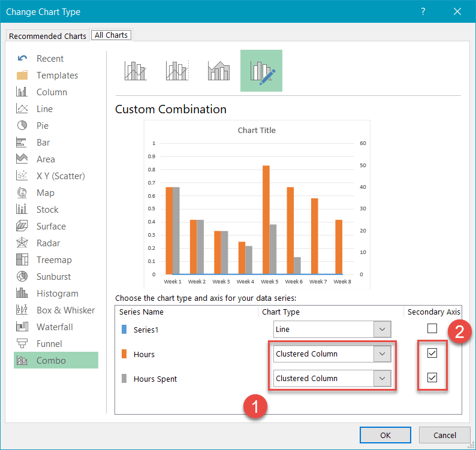Choose the Box & Whisker chart icon

pos(22,310)
